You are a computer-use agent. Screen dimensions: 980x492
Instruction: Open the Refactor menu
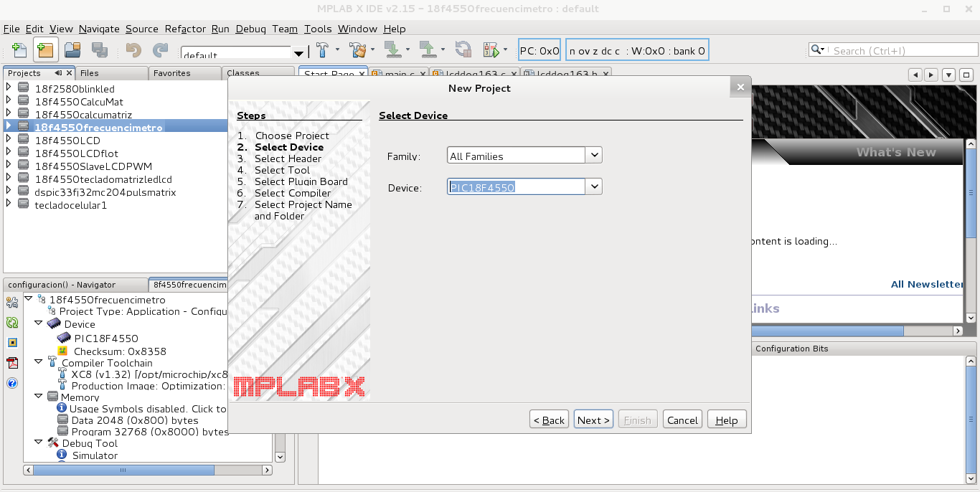click(185, 29)
